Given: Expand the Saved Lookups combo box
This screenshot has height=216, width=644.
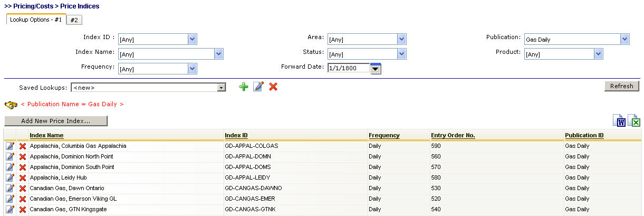Looking at the screenshot, I should 222,88.
